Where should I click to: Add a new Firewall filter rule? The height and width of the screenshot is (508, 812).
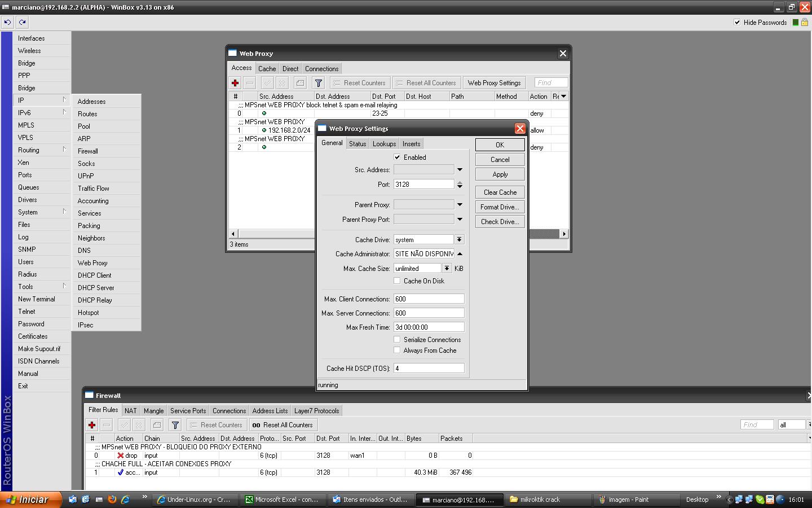pyautogui.click(x=92, y=425)
